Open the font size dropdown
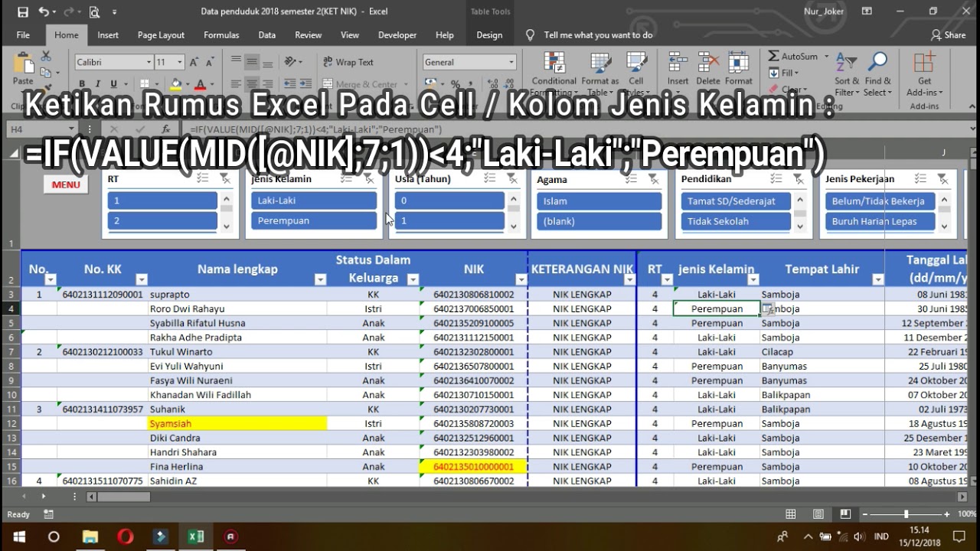 coord(180,62)
